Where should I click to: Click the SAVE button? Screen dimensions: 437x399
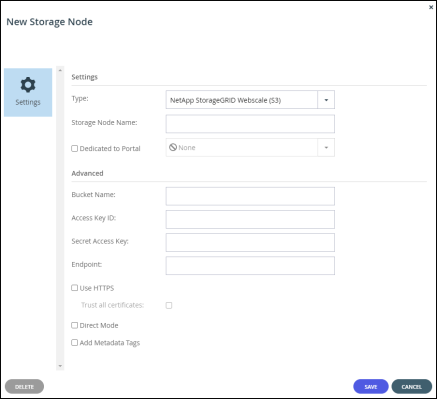pos(371,387)
